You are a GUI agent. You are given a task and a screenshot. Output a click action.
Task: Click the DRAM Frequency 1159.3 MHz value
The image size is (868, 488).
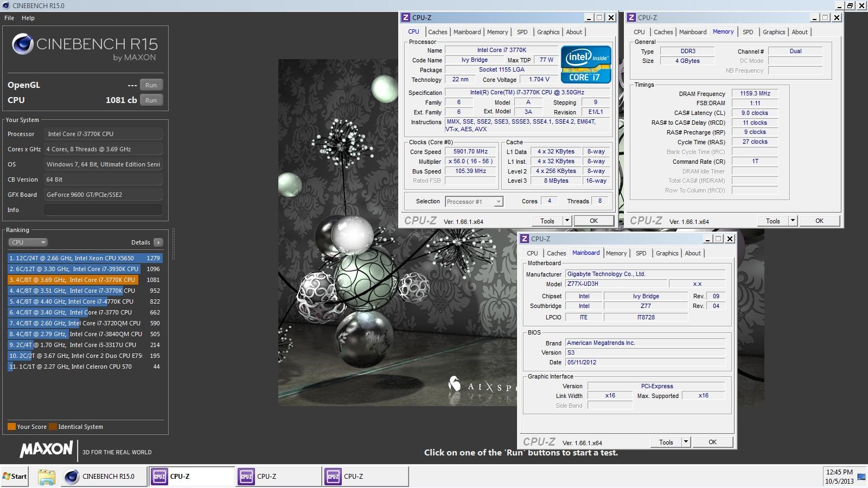[x=755, y=93]
